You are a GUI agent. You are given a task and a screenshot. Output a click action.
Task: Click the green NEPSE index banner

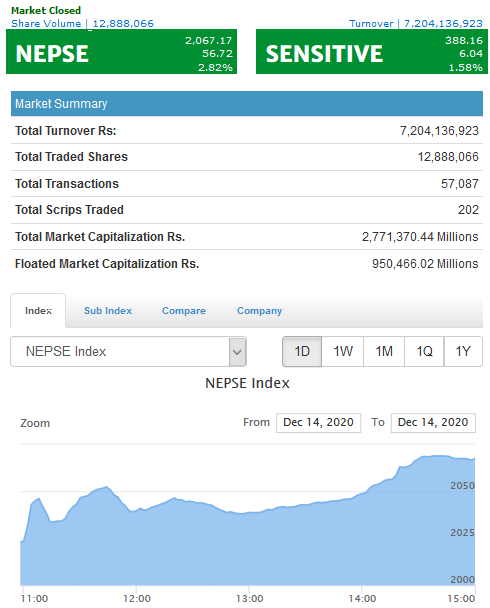(x=121, y=51)
